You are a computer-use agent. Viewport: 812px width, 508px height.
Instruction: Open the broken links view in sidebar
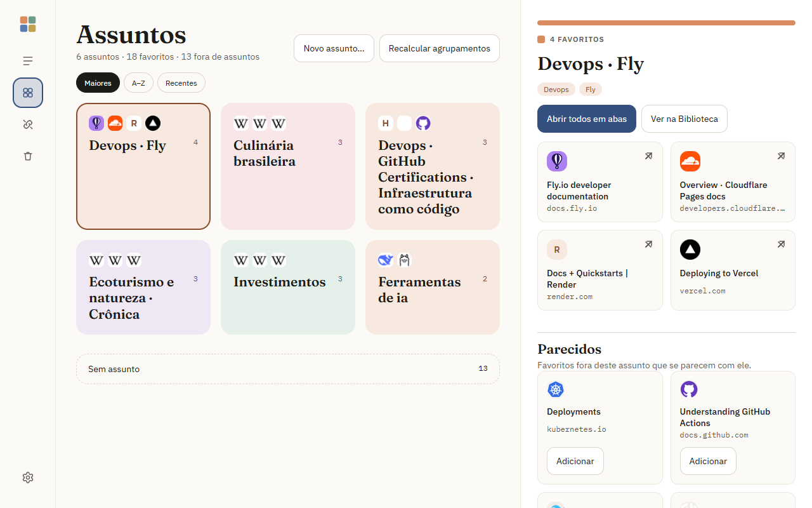pos(28,124)
